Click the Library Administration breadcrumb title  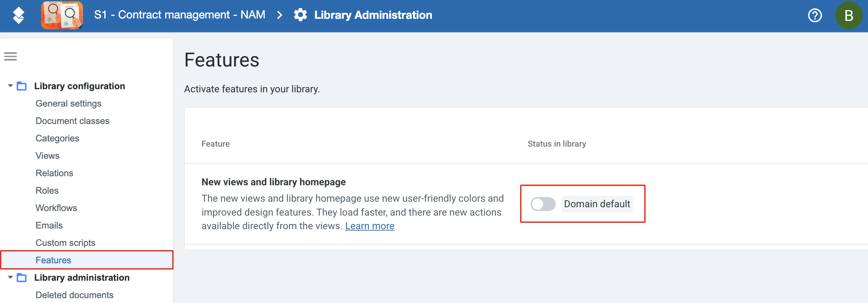coord(373,15)
